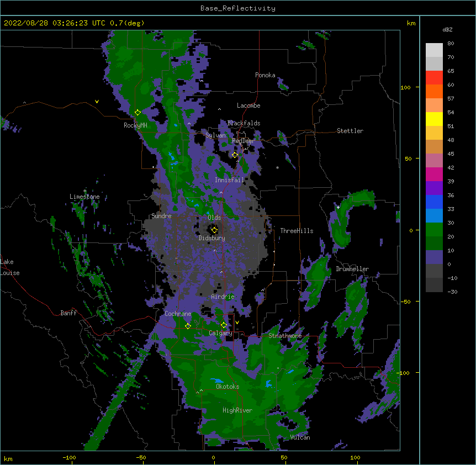Click the Blackfalds city label
Screen dimensions: 476x465
pyautogui.click(x=244, y=123)
